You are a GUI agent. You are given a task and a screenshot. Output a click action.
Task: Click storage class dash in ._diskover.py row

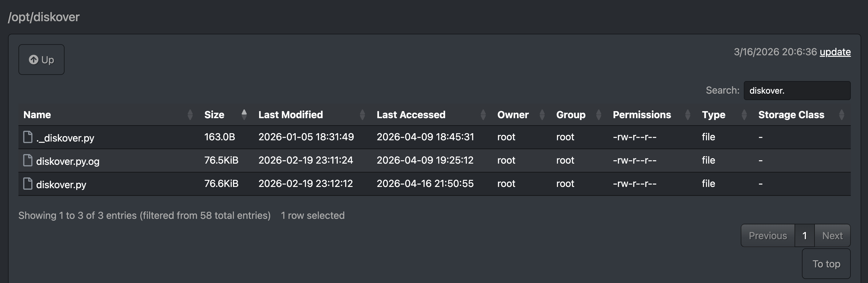(760, 137)
